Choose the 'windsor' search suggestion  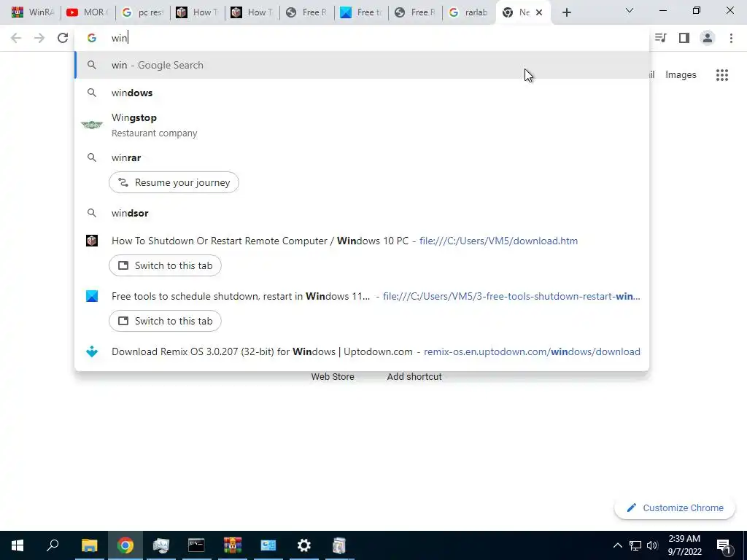362,213
